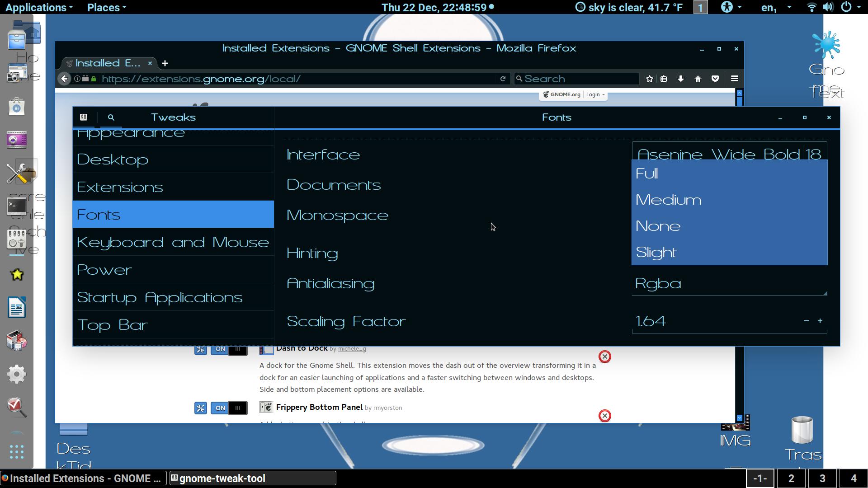Switch to workspace 3 in the bottom panel

[822, 479]
